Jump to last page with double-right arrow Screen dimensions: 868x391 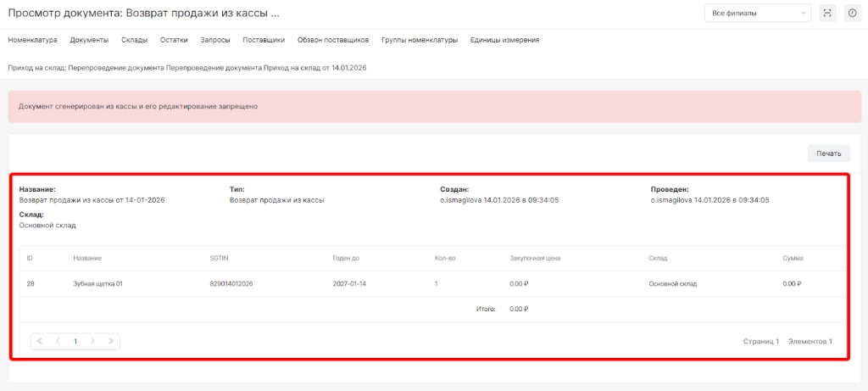(110, 341)
